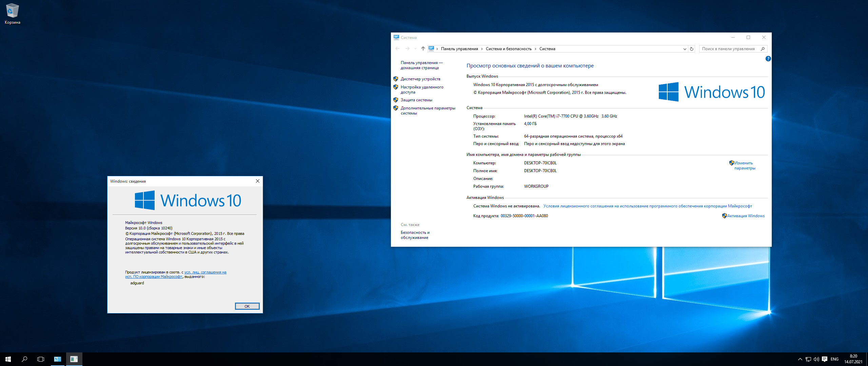This screenshot has width=868, height=366.
Task: Click licensee name 'adguard' in winver dialog
Action: pos(137,283)
